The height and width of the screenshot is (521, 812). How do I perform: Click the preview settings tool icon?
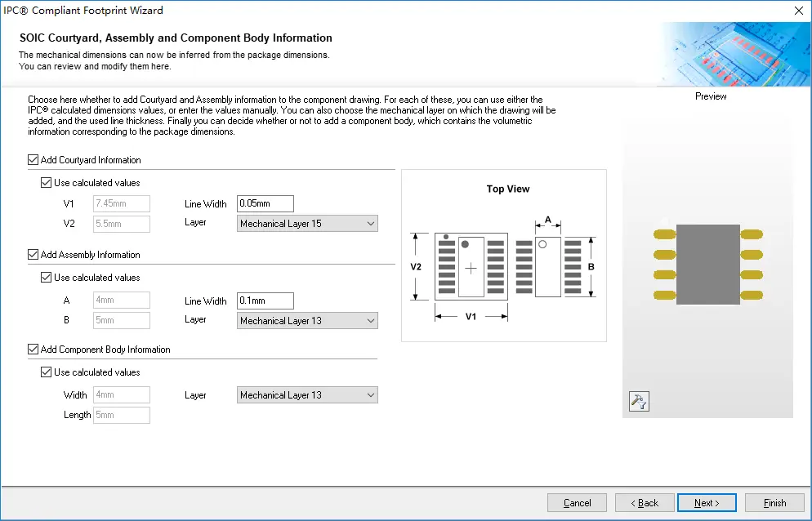coord(639,401)
